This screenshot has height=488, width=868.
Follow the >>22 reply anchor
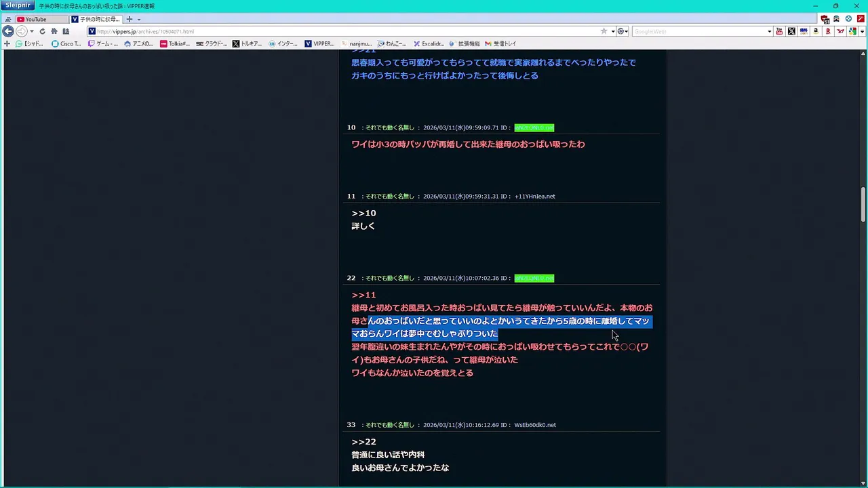[x=363, y=442]
